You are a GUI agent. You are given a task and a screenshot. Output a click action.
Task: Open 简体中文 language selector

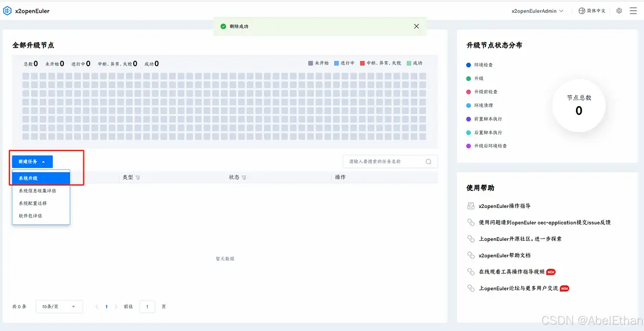point(592,11)
